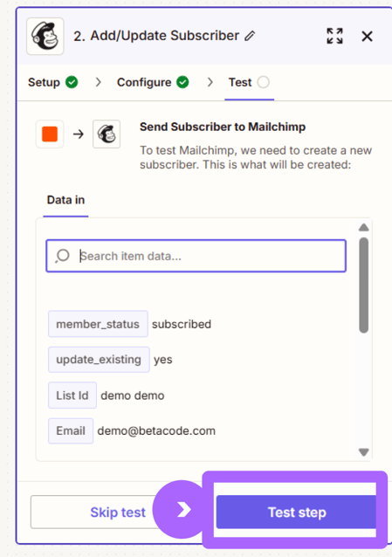Click the purple arrow circle icon
The image size is (392, 557).
pyautogui.click(x=182, y=510)
